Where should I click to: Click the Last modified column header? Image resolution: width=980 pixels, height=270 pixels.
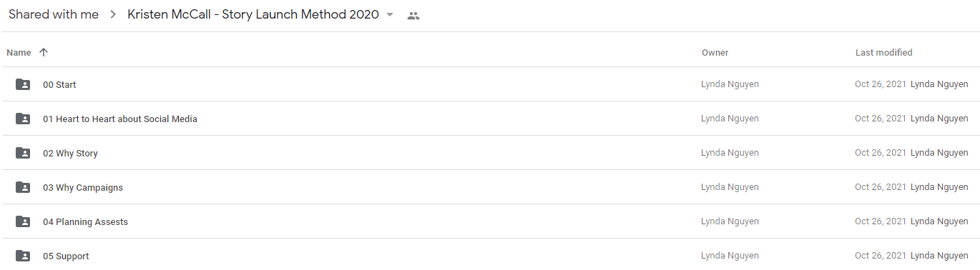pyautogui.click(x=883, y=52)
